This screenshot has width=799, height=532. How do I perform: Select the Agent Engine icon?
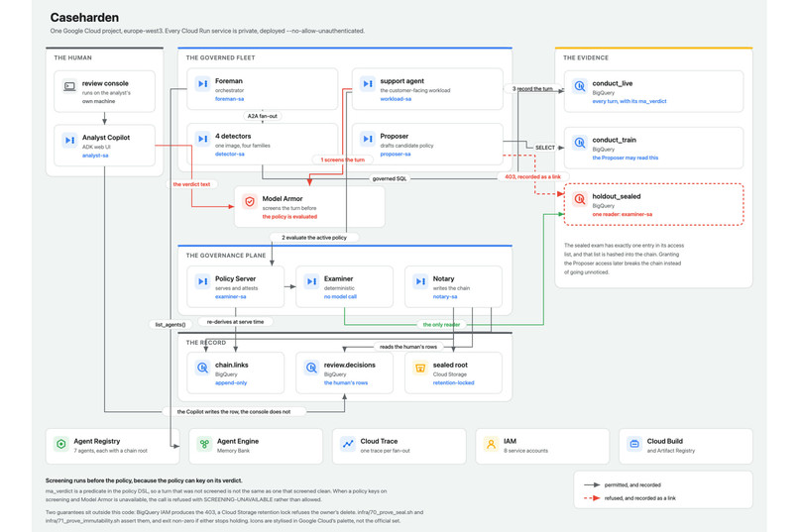[x=205, y=444]
